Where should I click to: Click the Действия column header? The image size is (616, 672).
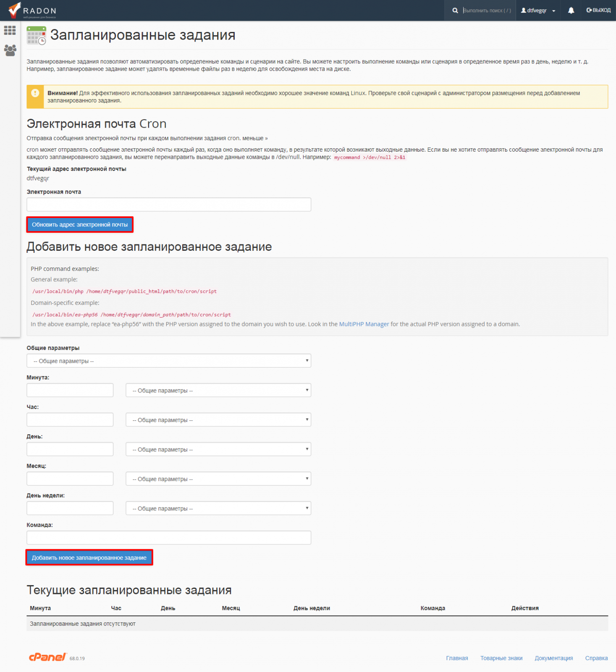525,608
